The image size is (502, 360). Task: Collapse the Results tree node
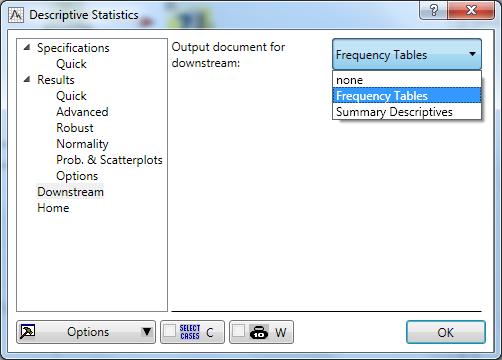[x=27, y=79]
